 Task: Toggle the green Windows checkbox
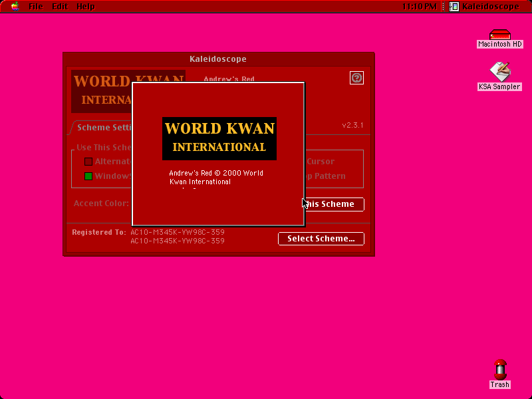point(88,176)
